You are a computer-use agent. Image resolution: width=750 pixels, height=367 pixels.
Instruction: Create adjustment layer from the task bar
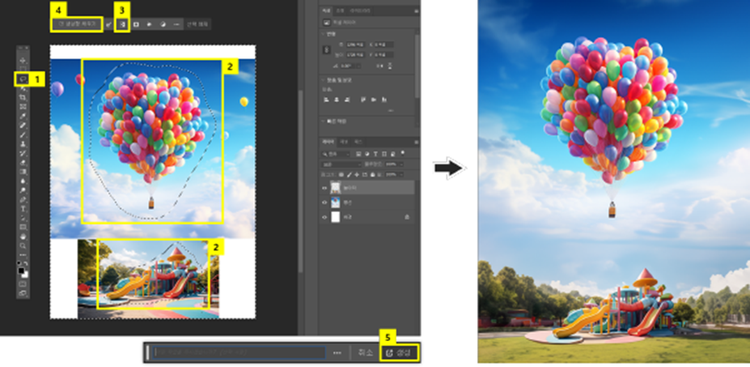point(163,23)
